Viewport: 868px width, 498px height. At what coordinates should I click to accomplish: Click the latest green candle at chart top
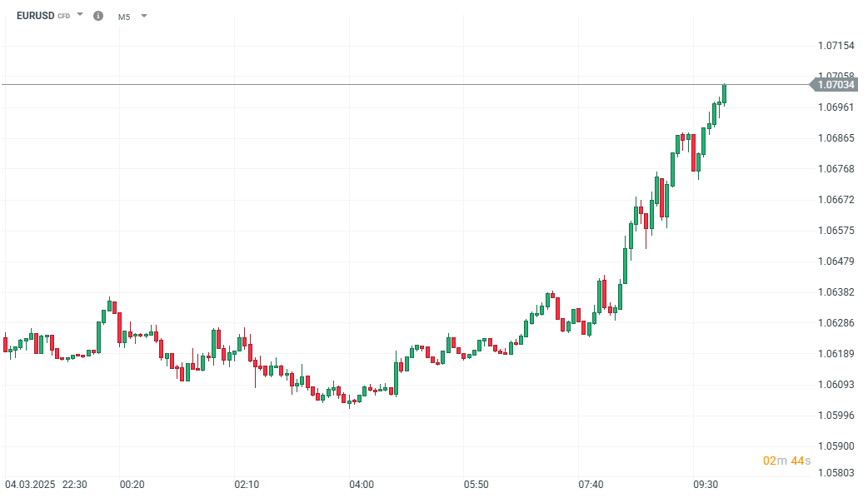(725, 94)
